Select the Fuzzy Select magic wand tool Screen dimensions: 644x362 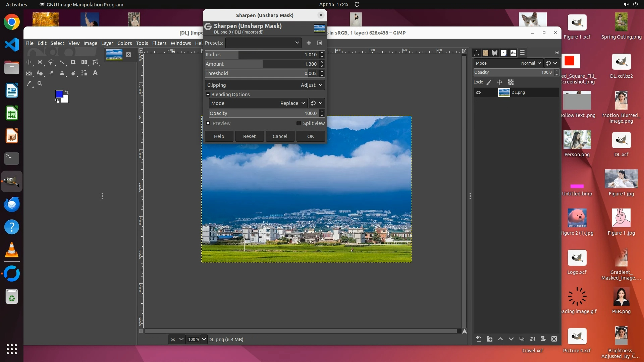point(62,62)
